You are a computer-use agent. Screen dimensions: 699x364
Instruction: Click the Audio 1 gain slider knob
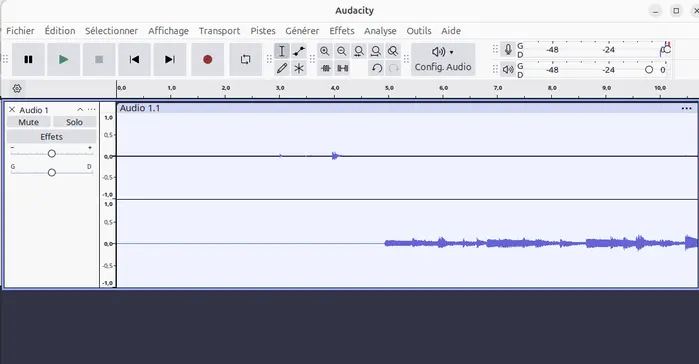[x=52, y=154]
